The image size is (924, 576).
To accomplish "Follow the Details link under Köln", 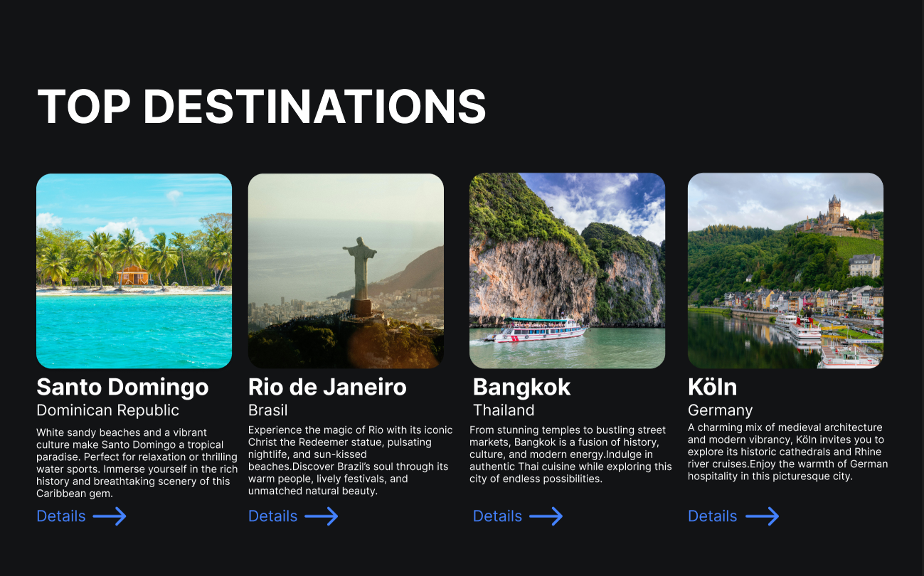I will tap(713, 516).
